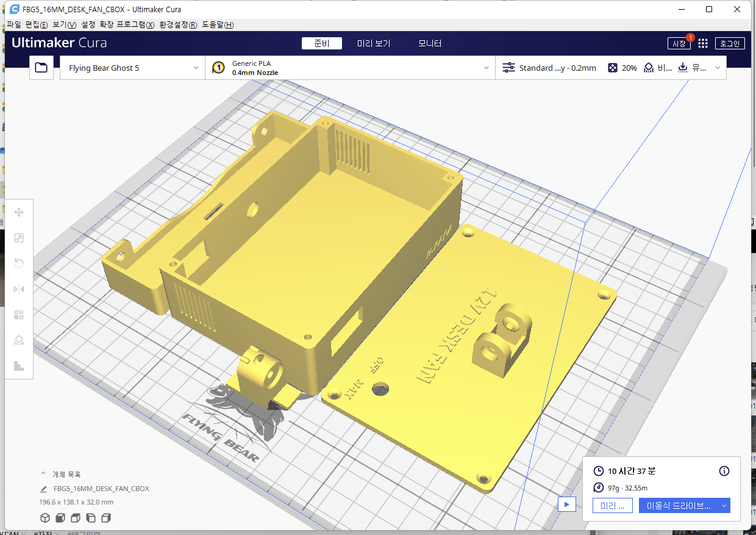
Task: Click the print time info icon
Action: coord(724,471)
